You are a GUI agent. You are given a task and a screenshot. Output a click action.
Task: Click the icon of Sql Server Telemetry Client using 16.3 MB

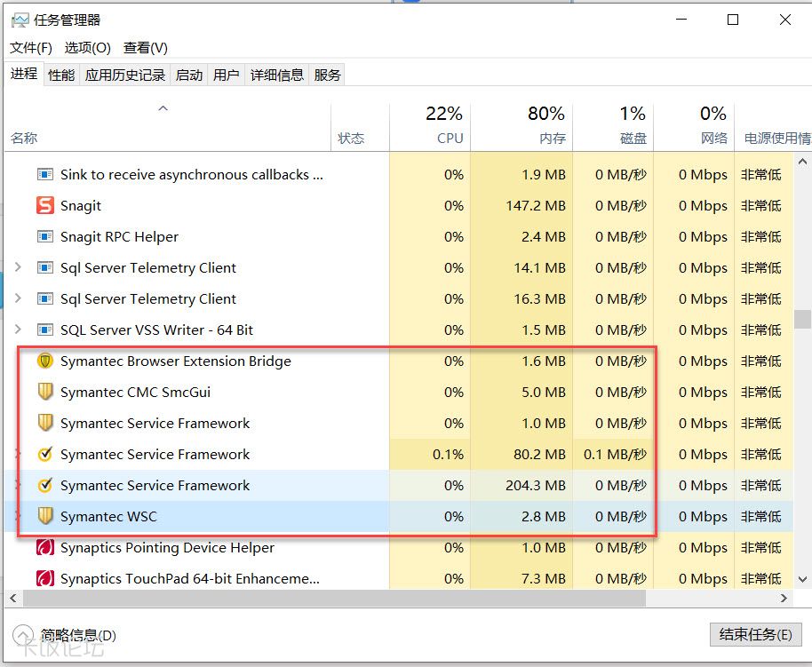click(45, 298)
